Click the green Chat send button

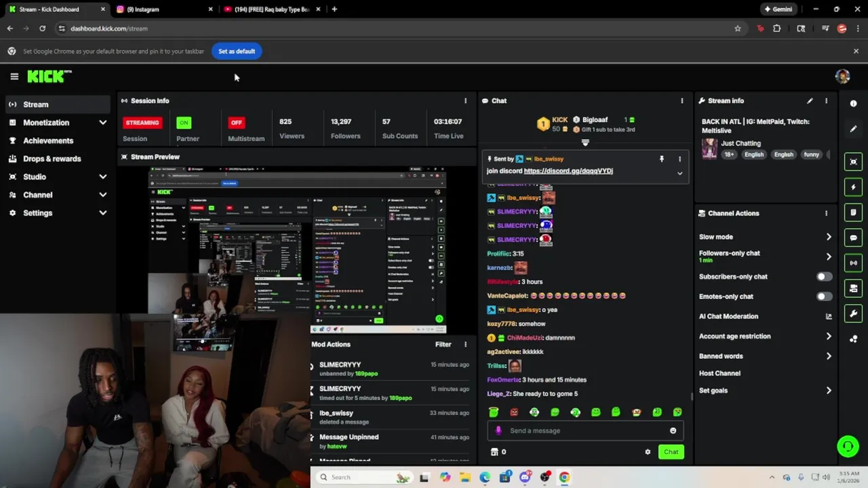(671, 452)
